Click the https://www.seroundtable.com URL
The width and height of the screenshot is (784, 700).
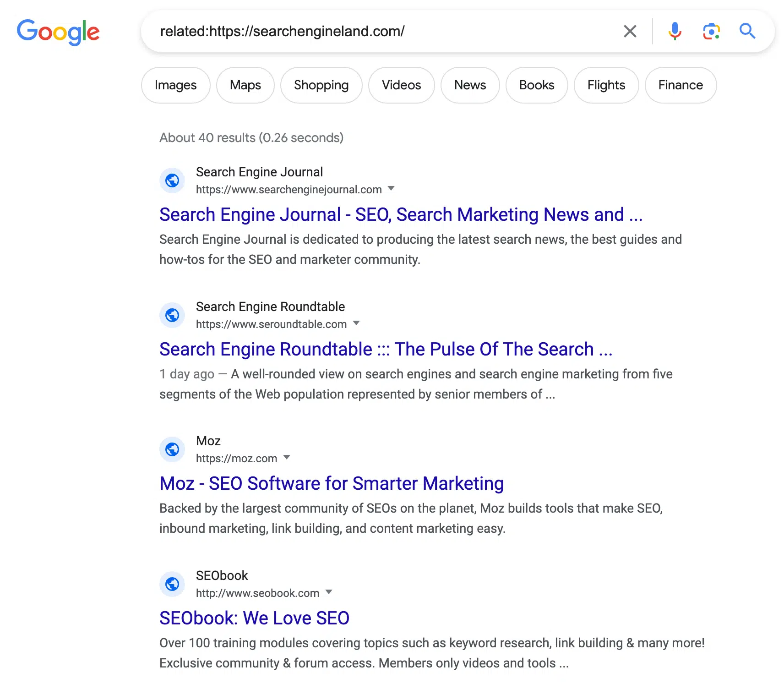click(x=272, y=324)
